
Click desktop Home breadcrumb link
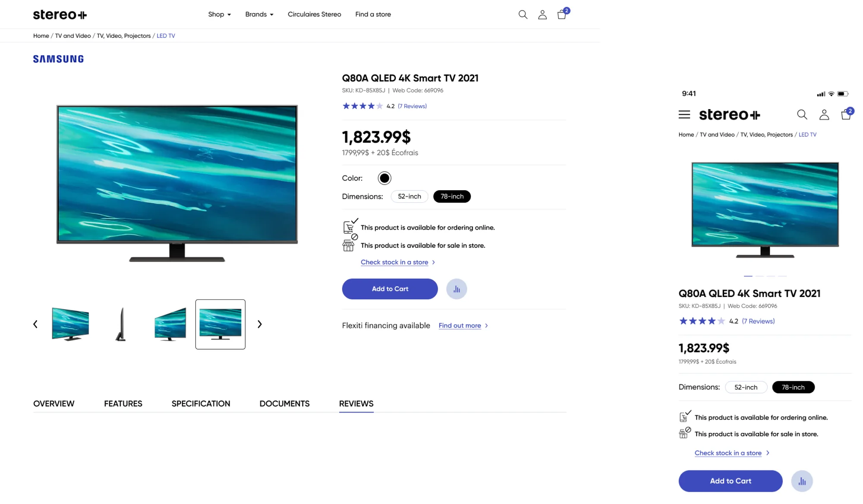click(x=41, y=36)
